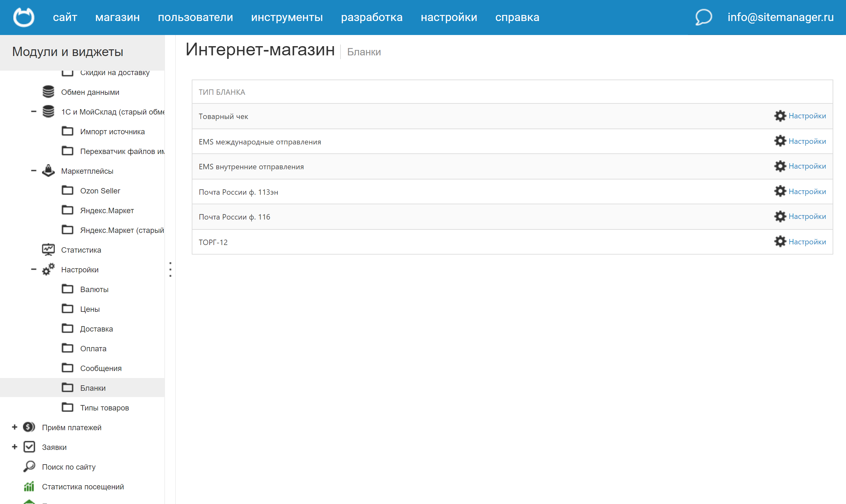This screenshot has height=504, width=846.
Task: Open Настройки for Почта России ф. 116
Action: 807,216
